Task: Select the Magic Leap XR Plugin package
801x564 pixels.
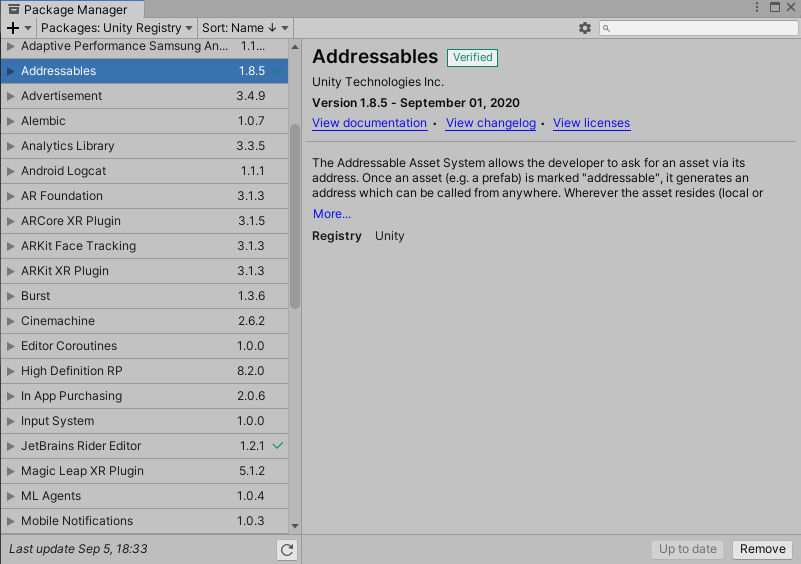Action: tap(145, 471)
